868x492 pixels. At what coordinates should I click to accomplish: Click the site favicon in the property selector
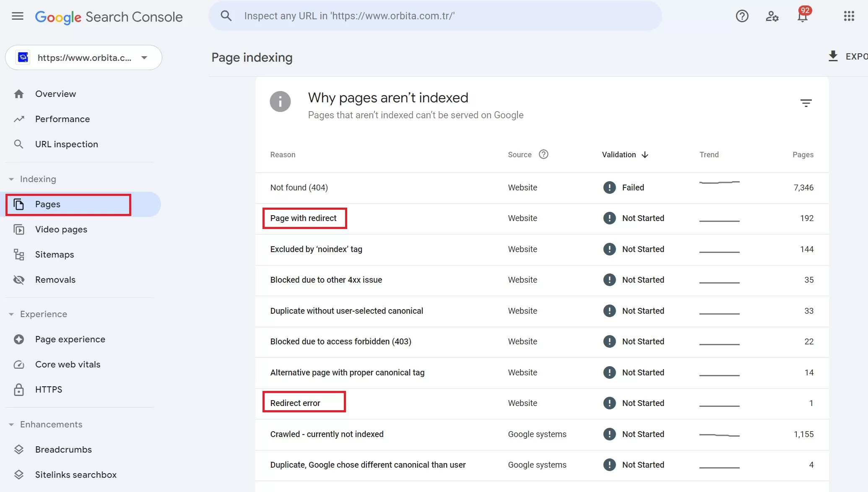point(23,57)
